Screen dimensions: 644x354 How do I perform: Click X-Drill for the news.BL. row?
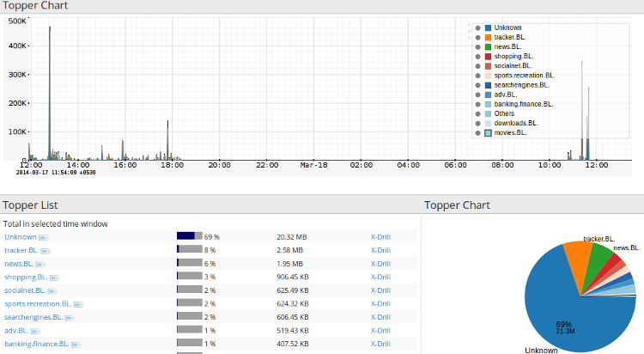tap(380, 264)
